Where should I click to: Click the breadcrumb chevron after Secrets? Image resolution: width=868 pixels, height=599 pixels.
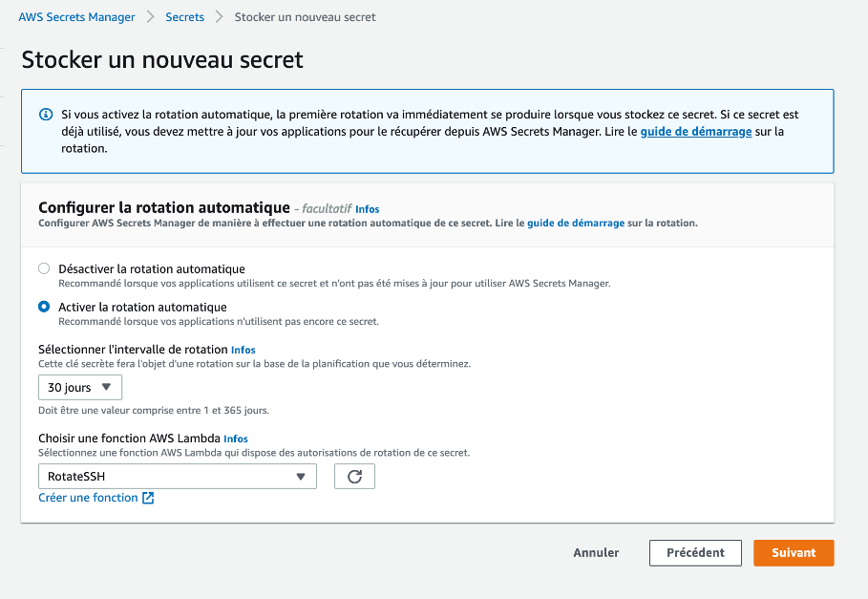(220, 17)
